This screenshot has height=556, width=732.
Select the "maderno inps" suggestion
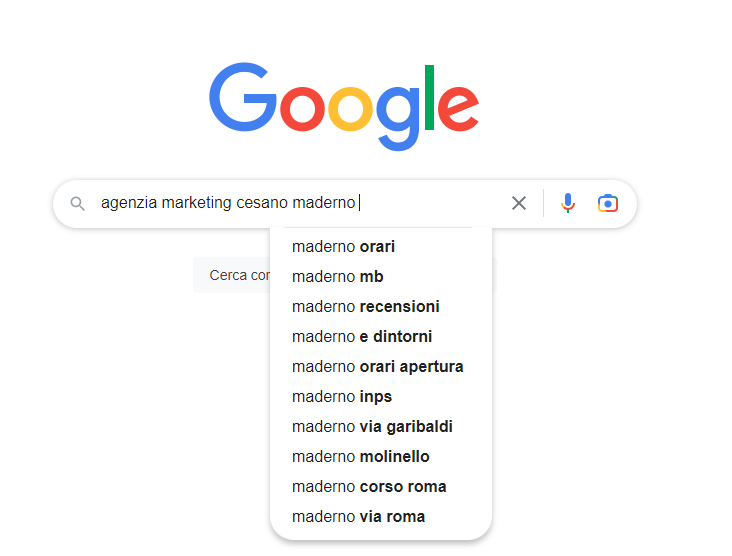click(x=343, y=396)
